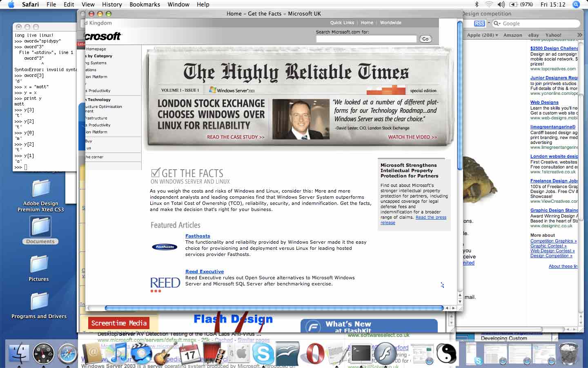Open Terminal from the dock
This screenshot has width=588, height=368.
(361, 354)
